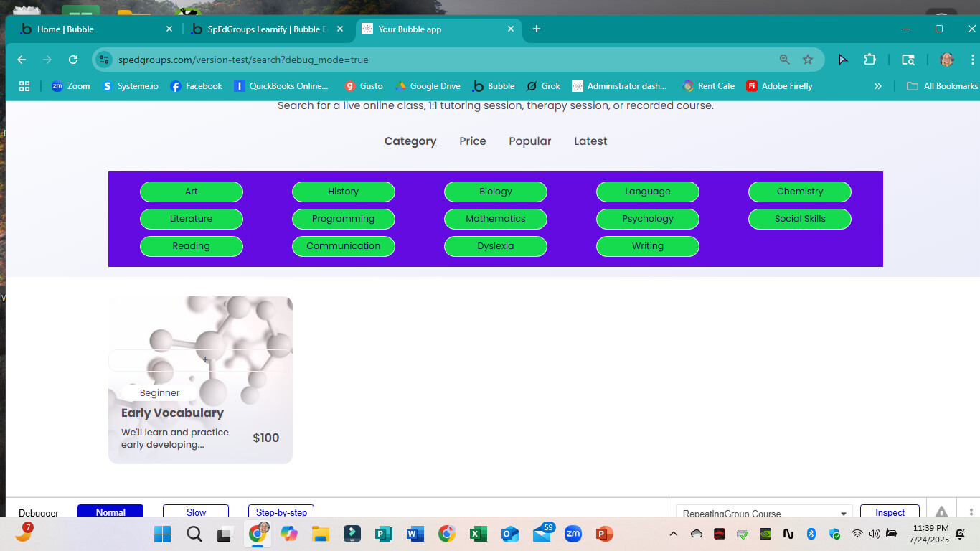980x551 pixels.
Task: Click the debugger Inspect button
Action: (890, 512)
